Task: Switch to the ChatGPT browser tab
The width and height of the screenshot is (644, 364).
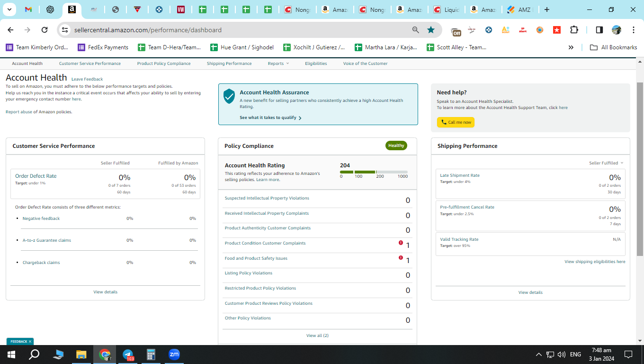Action: [x=50, y=9]
